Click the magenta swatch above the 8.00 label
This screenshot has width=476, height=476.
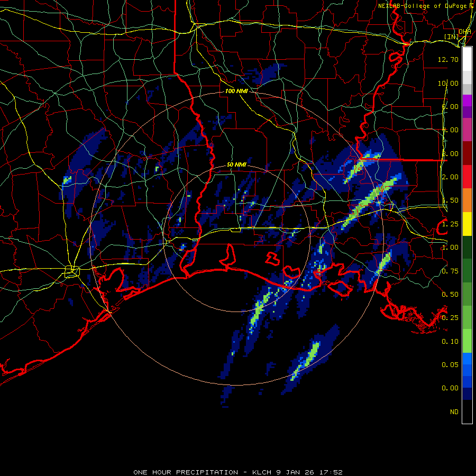click(x=467, y=100)
